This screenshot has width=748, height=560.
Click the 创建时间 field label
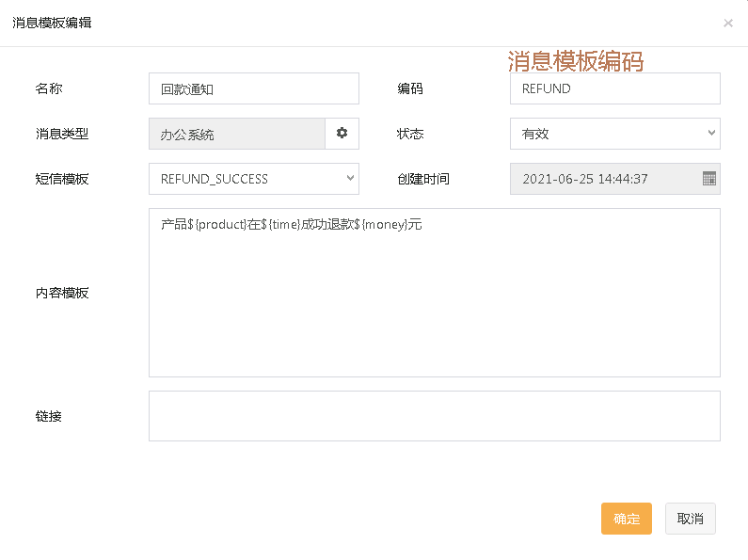(x=423, y=179)
